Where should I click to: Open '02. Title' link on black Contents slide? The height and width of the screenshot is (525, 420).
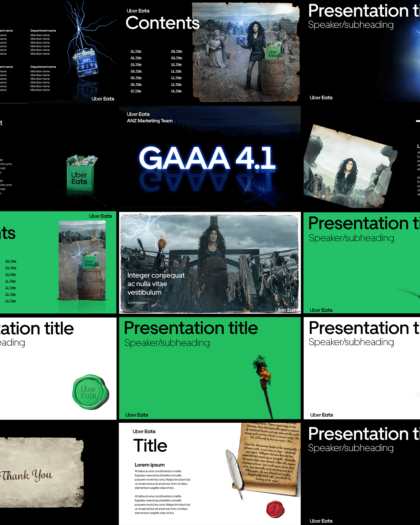coord(136,58)
